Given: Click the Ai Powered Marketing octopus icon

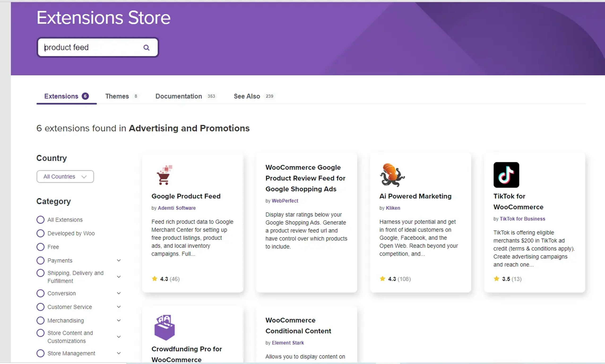Looking at the screenshot, I should [392, 175].
